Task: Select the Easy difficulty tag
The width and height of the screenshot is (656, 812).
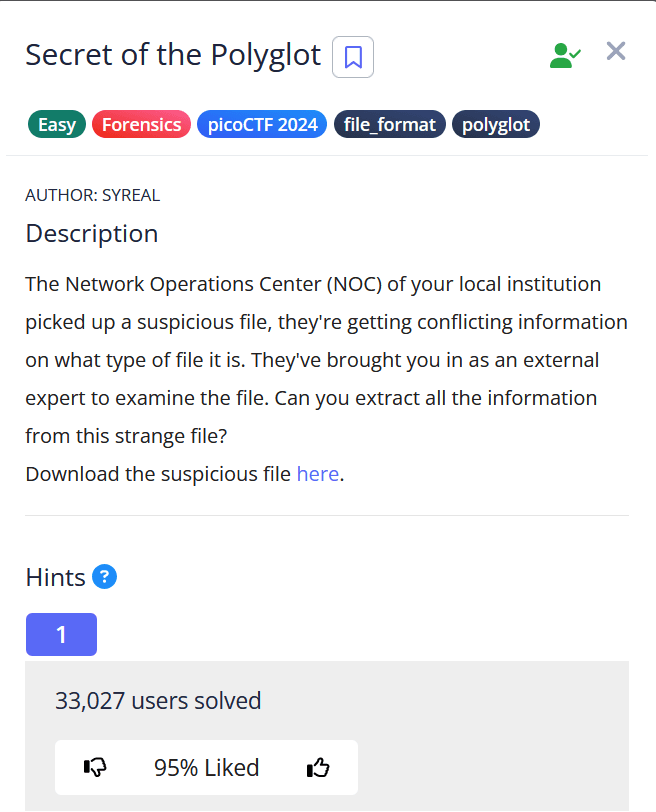Action: 57,125
